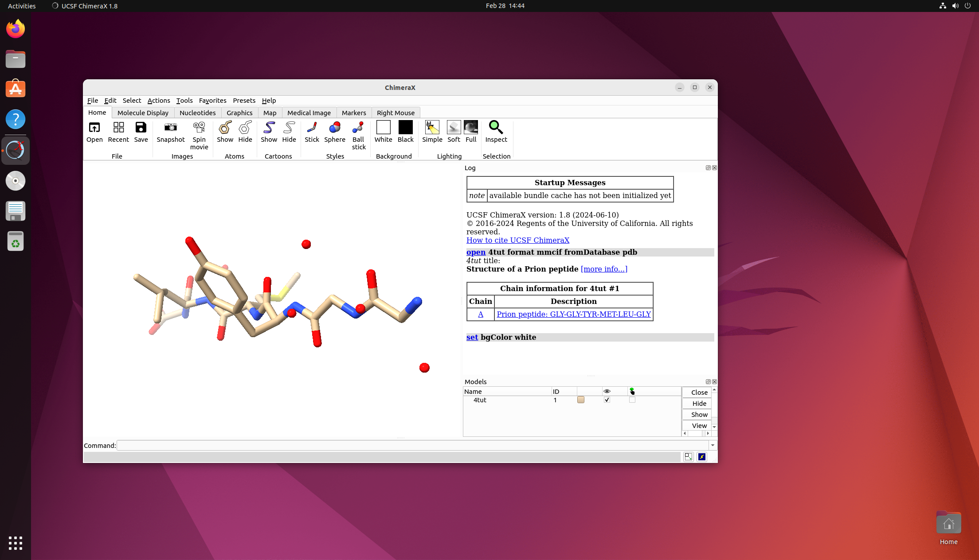This screenshot has width=979, height=560.
Task: Toggle the lightning icon in status bar
Action: 702,457
